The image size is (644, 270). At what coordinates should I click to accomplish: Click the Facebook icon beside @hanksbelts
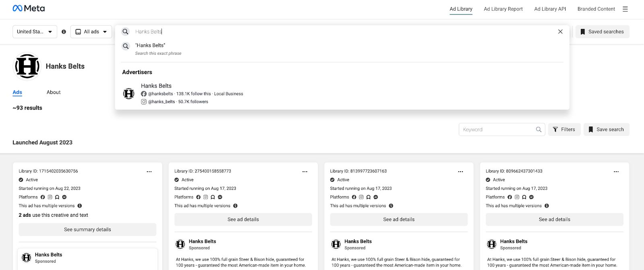(144, 93)
